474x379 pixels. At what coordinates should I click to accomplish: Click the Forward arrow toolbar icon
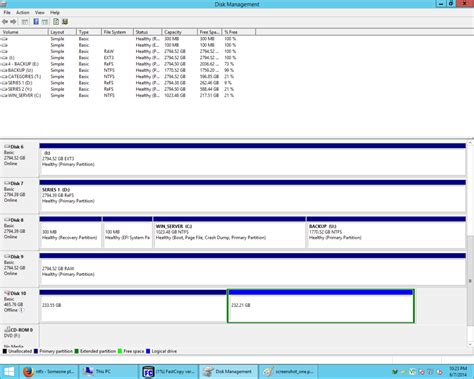click(13, 22)
